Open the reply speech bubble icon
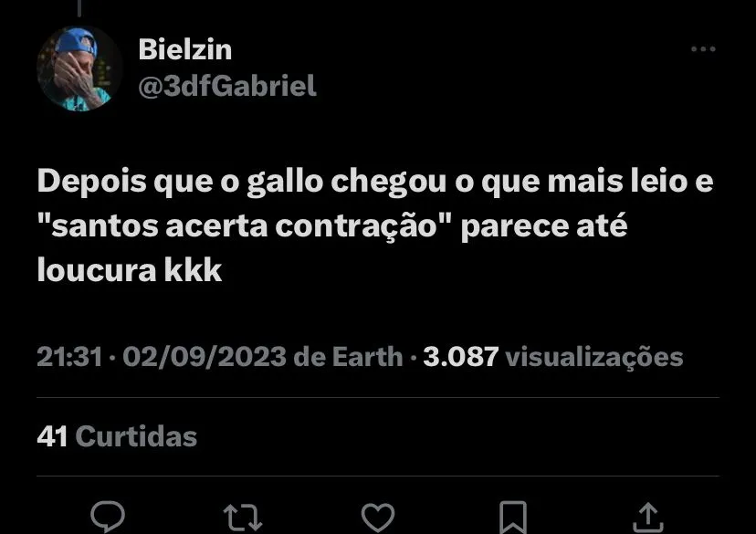The height and width of the screenshot is (534, 756). (108, 517)
